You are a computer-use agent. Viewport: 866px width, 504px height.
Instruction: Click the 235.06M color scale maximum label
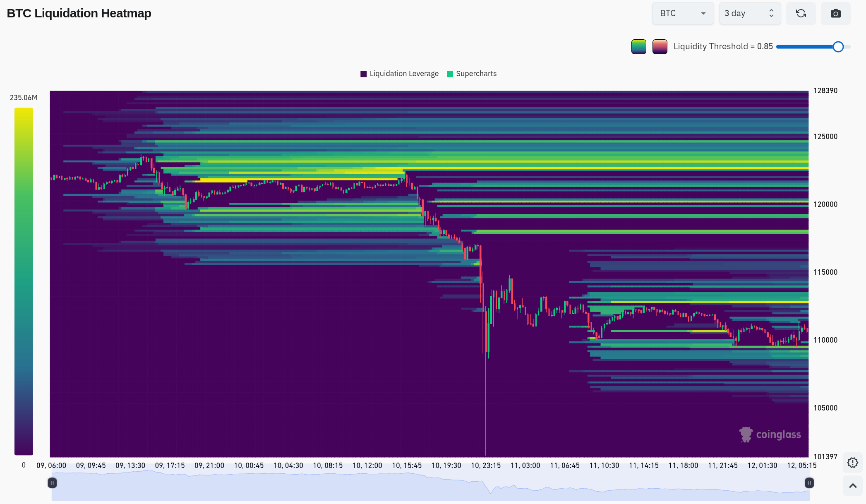pos(24,98)
